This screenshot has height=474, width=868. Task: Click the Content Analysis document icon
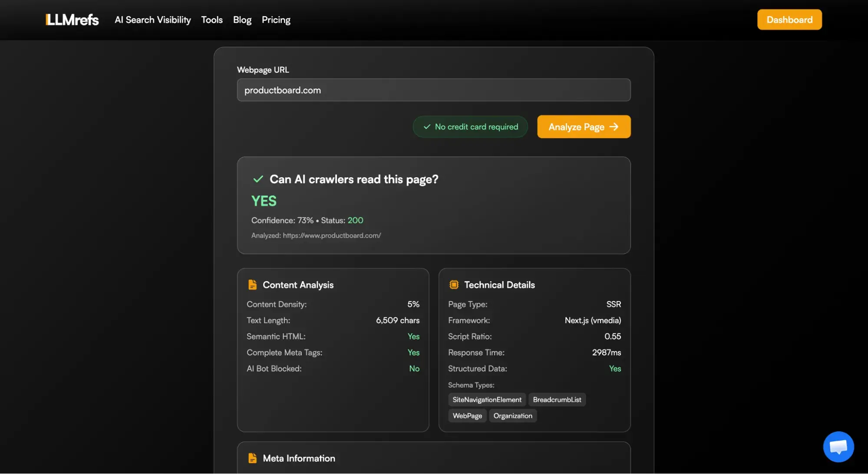252,285
